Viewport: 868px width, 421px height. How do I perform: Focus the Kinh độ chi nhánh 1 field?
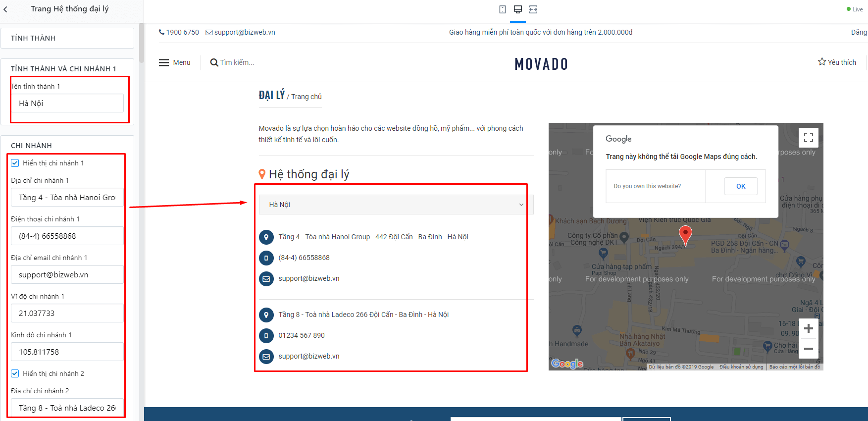[67, 352]
